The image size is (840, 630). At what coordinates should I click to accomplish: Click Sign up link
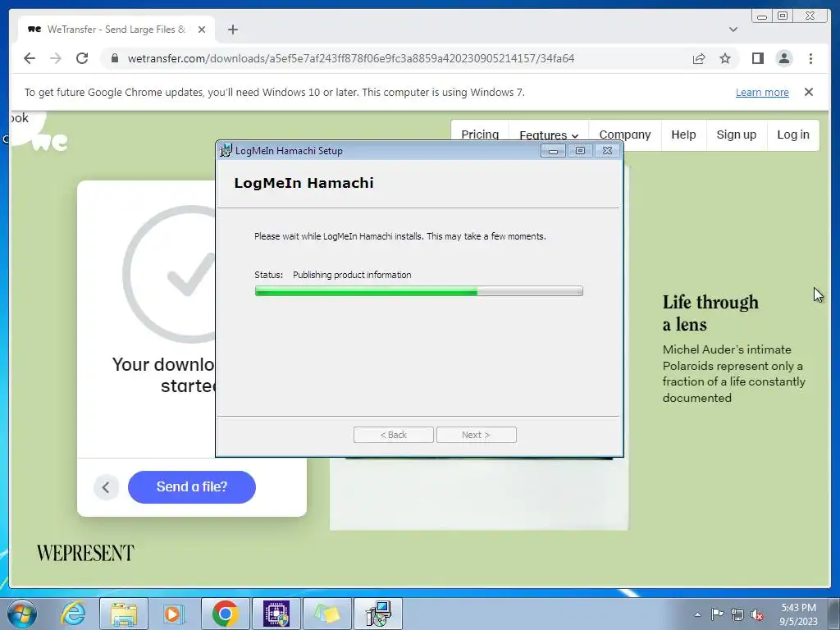click(x=736, y=135)
